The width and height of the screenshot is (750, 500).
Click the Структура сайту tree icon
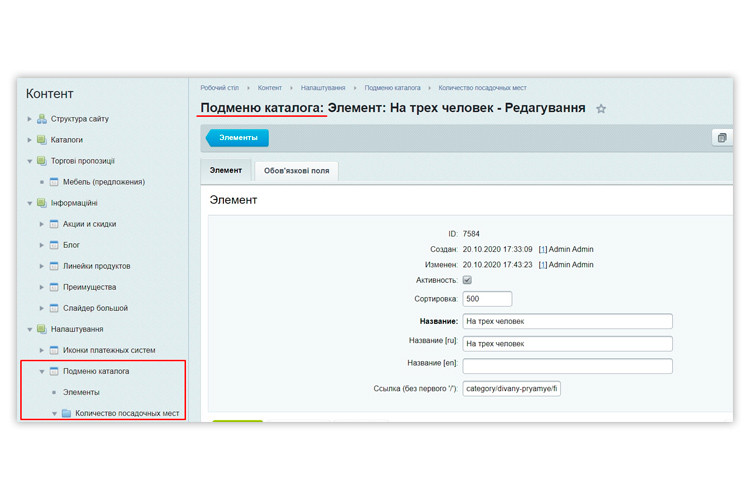coord(42,119)
